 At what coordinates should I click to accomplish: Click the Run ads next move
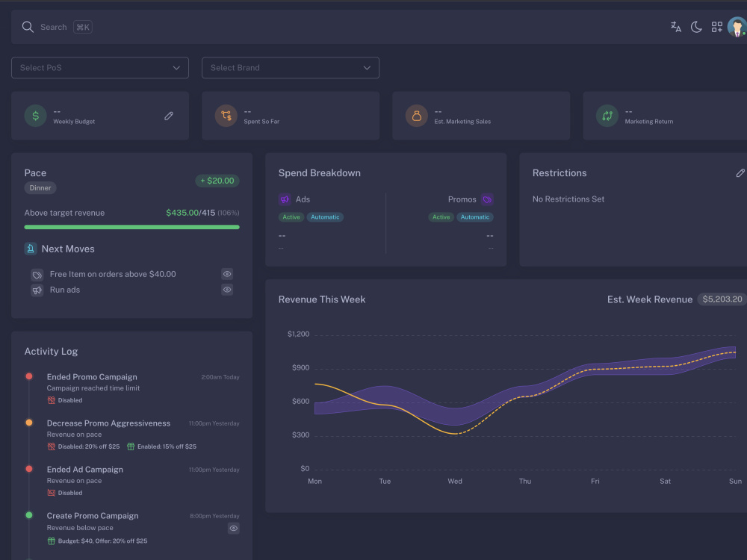click(65, 290)
